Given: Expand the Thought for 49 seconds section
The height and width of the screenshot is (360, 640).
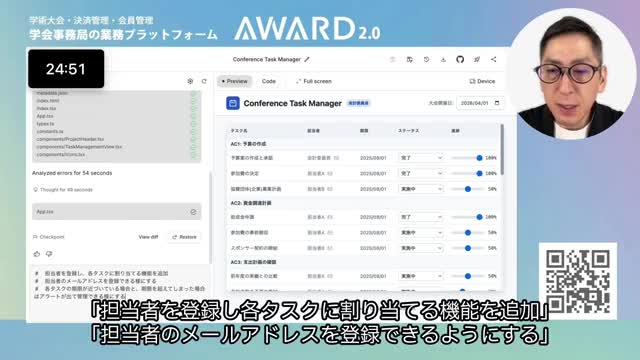Looking at the screenshot, I should [63, 190].
